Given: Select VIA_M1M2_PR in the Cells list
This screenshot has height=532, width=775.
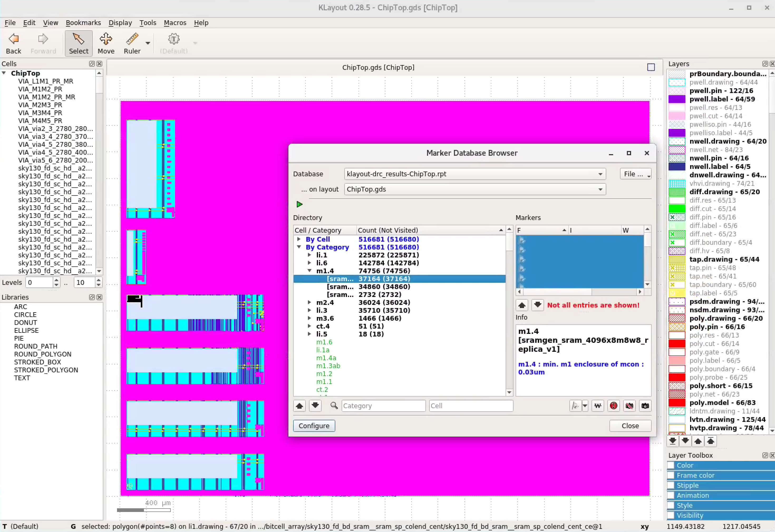Looking at the screenshot, I should pyautogui.click(x=40, y=89).
